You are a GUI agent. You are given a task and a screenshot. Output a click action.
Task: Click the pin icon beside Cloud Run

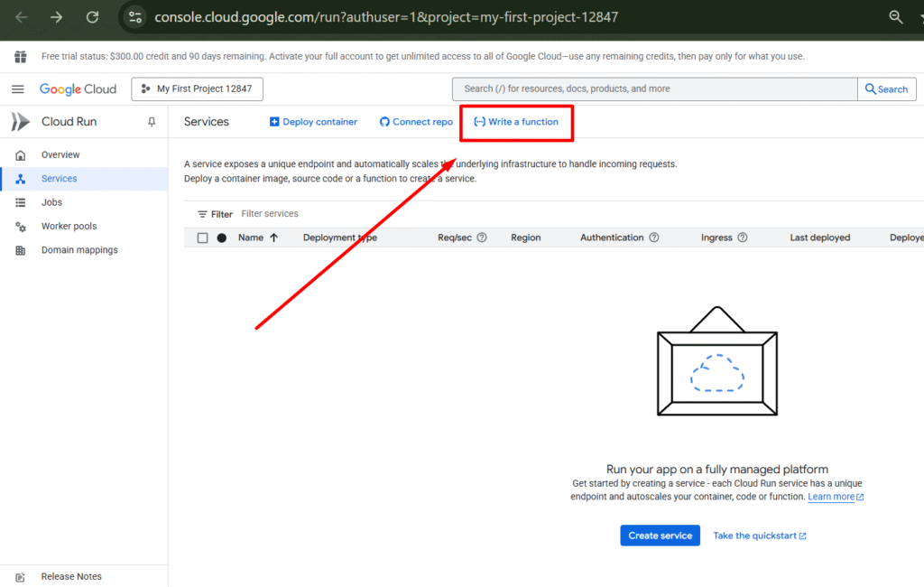tap(152, 122)
